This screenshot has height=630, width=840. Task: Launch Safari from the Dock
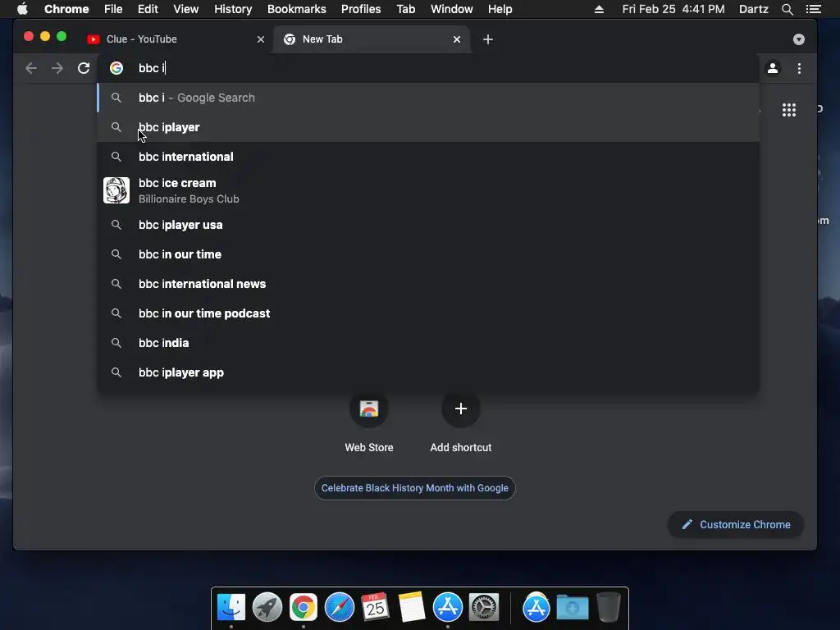(339, 607)
